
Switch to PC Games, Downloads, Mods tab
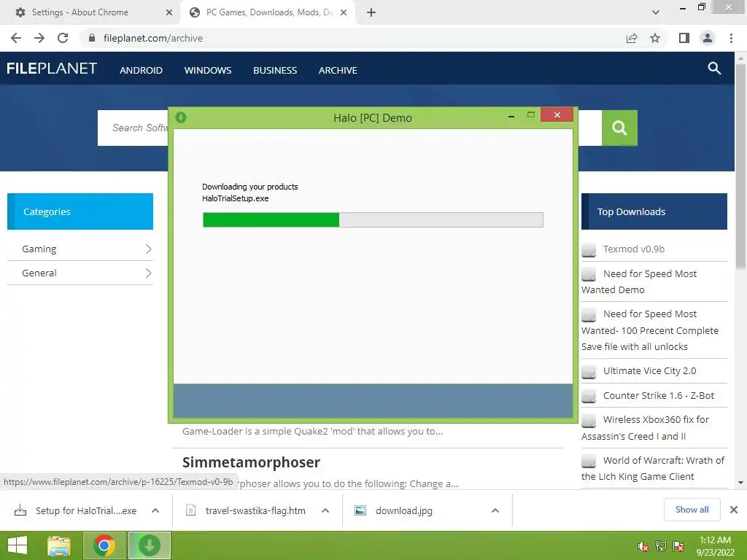coord(269,12)
